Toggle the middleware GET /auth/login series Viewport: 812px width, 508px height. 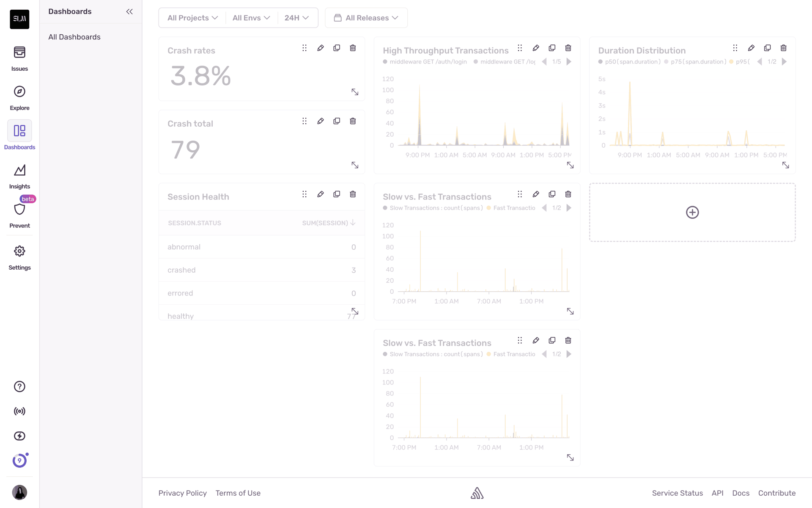(425, 62)
